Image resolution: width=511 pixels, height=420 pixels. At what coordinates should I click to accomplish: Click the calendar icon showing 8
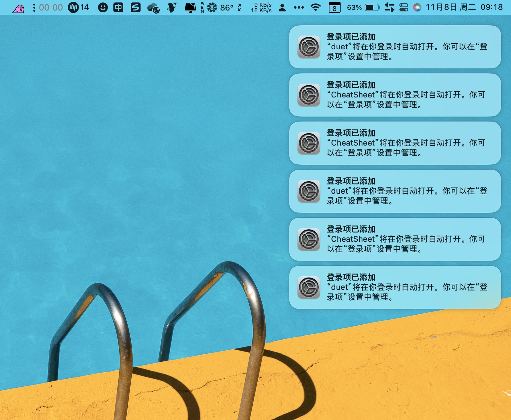(334, 7)
